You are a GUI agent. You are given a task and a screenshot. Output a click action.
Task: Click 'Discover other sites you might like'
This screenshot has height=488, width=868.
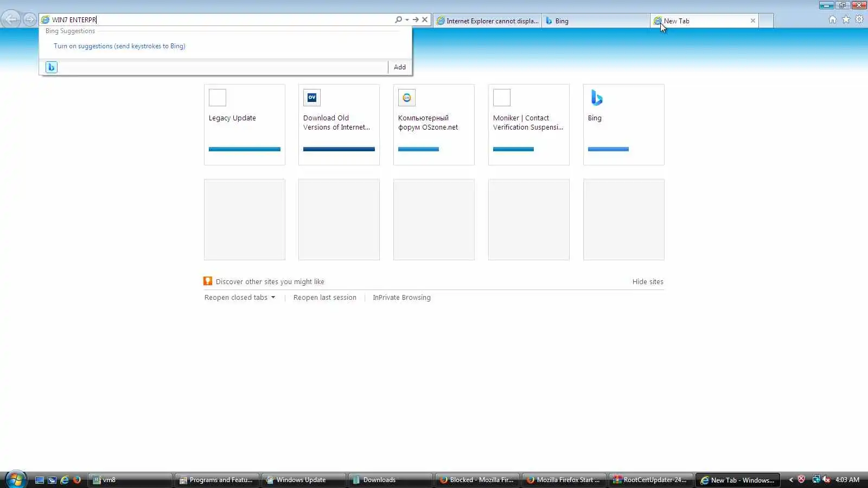click(270, 282)
